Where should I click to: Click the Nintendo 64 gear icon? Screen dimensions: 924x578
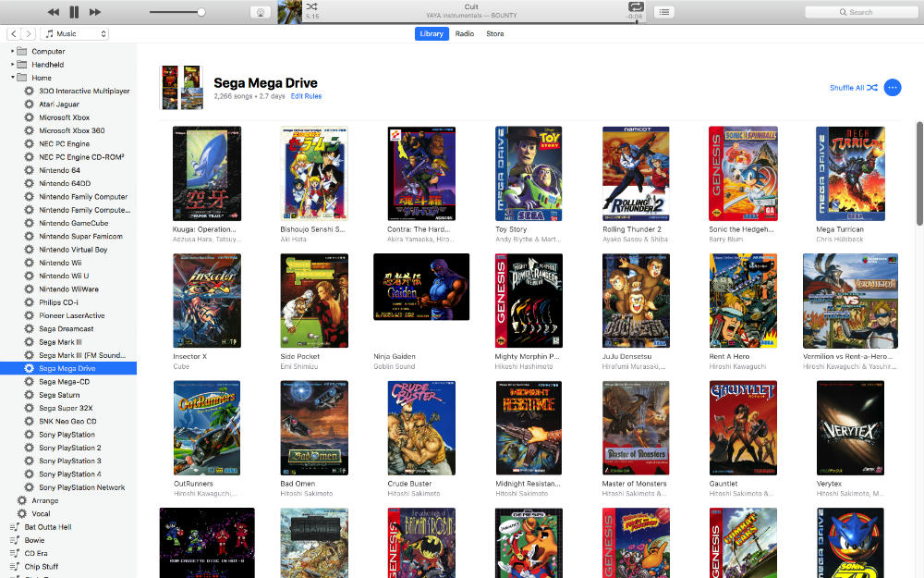point(29,170)
